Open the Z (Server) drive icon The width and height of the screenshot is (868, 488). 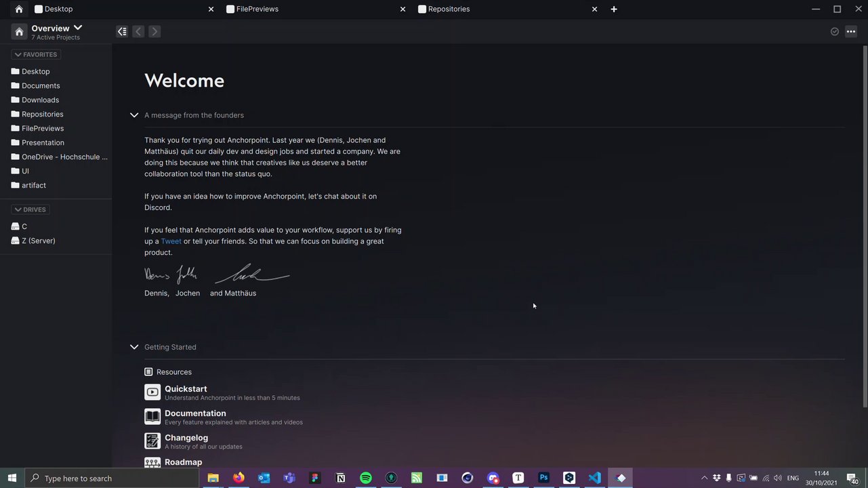click(16, 241)
